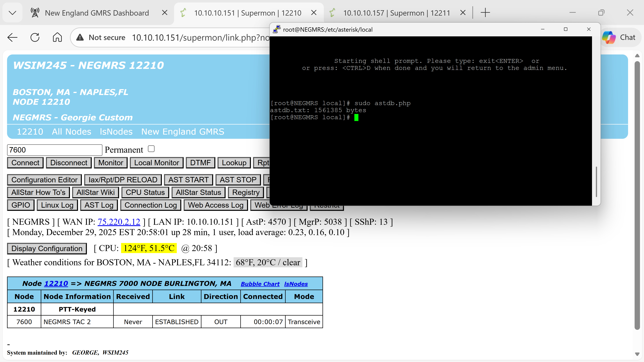Click the PuTTY icon in the terminal title bar
The width and height of the screenshot is (644, 362).
277,29
